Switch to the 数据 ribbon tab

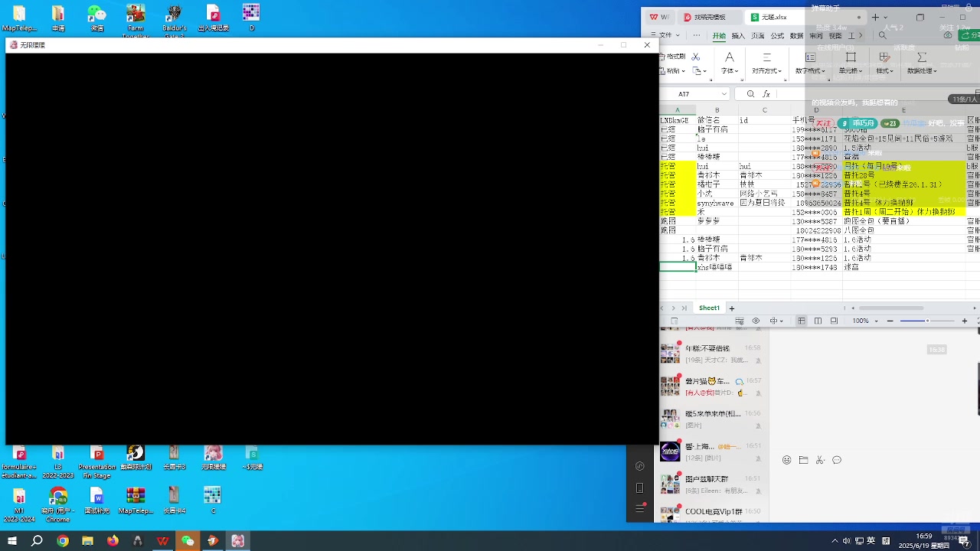796,35
